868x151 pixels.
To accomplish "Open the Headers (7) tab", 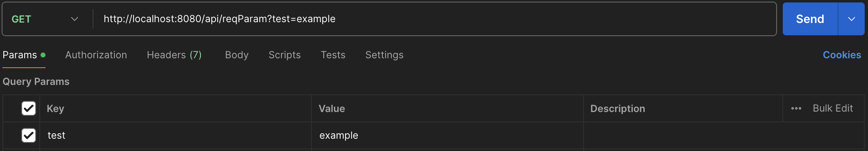I will (x=174, y=55).
